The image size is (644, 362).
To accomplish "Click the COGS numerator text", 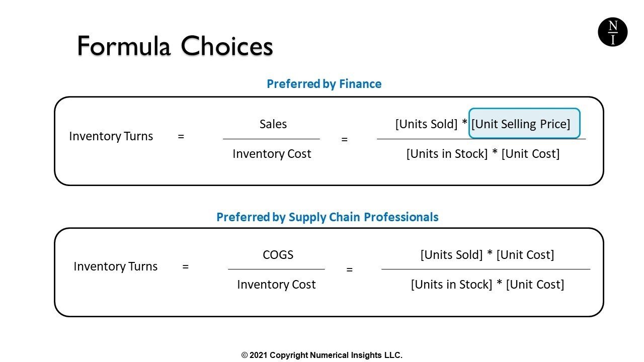I will coord(278,255).
